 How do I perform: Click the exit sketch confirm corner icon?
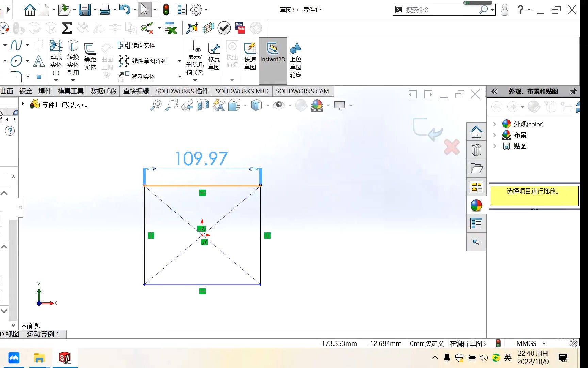428,129
